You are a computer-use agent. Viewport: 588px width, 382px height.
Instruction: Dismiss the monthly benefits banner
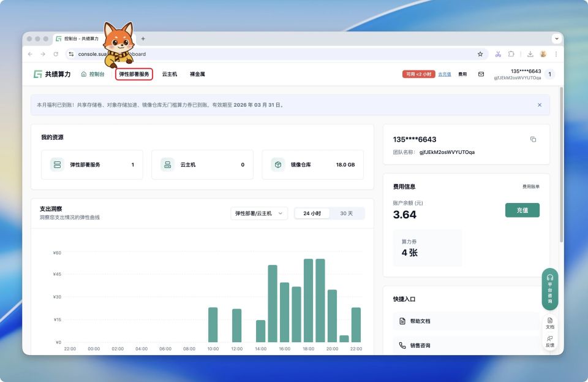(540, 105)
